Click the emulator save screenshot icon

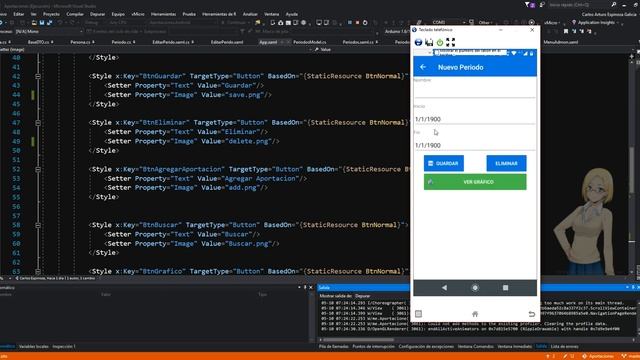[x=429, y=42]
